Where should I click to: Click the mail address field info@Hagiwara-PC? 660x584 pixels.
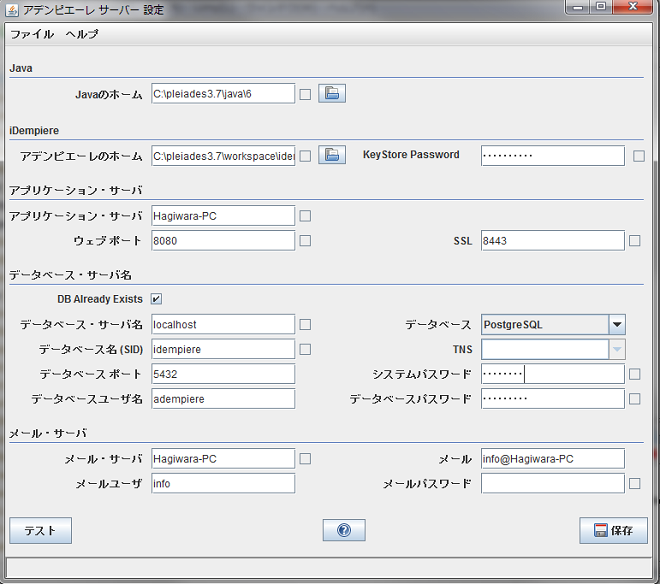[x=553, y=459]
